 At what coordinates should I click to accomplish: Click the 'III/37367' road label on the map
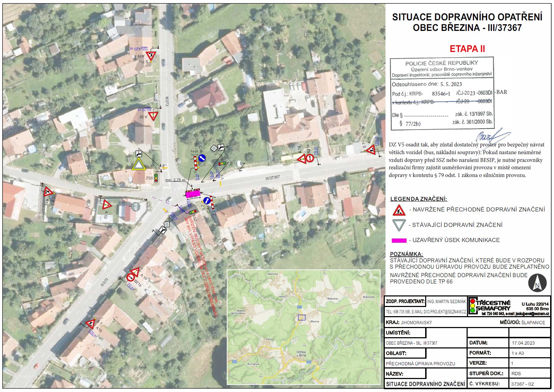click(x=273, y=178)
